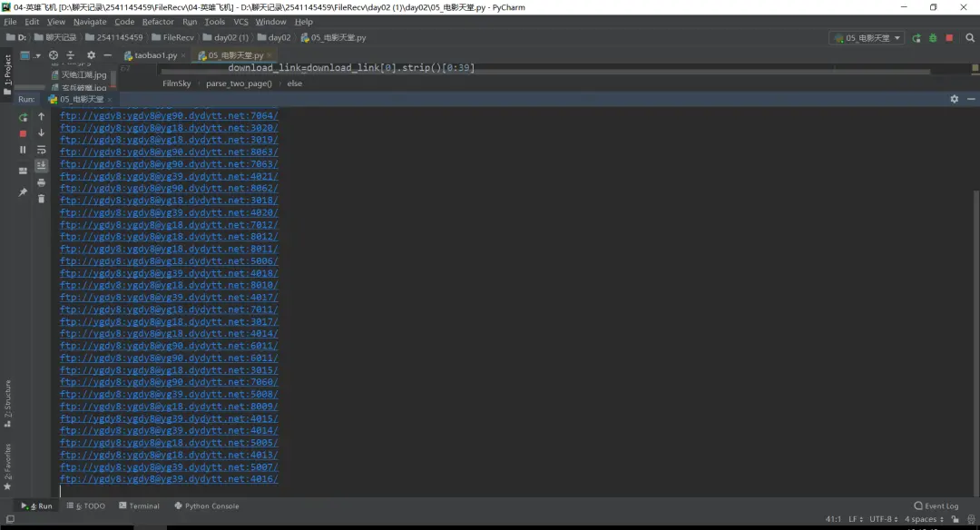Change the UTF-8 file encoding
Screen dimensions: 980x530
(x=883, y=519)
